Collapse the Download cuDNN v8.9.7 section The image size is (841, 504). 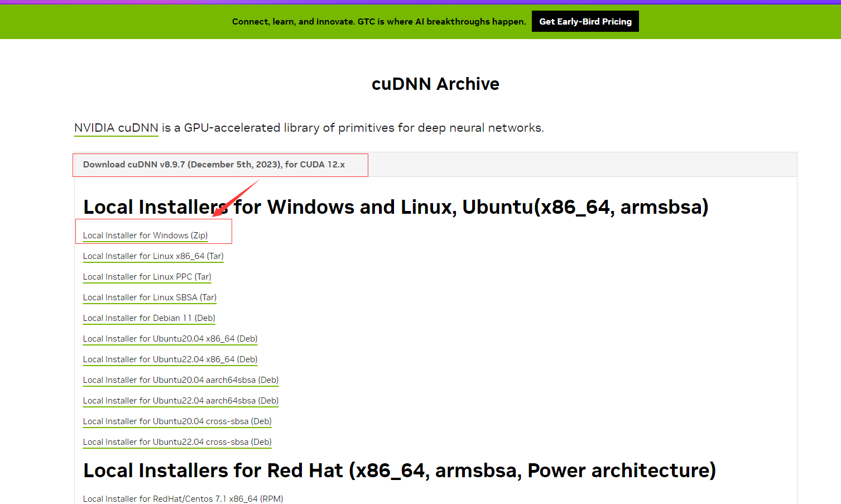click(x=214, y=165)
